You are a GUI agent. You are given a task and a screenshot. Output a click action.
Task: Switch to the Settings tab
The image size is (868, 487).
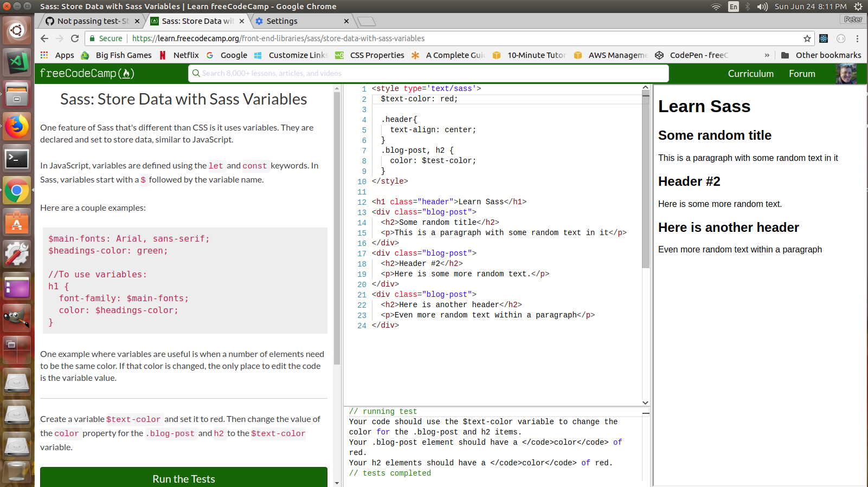coord(303,21)
